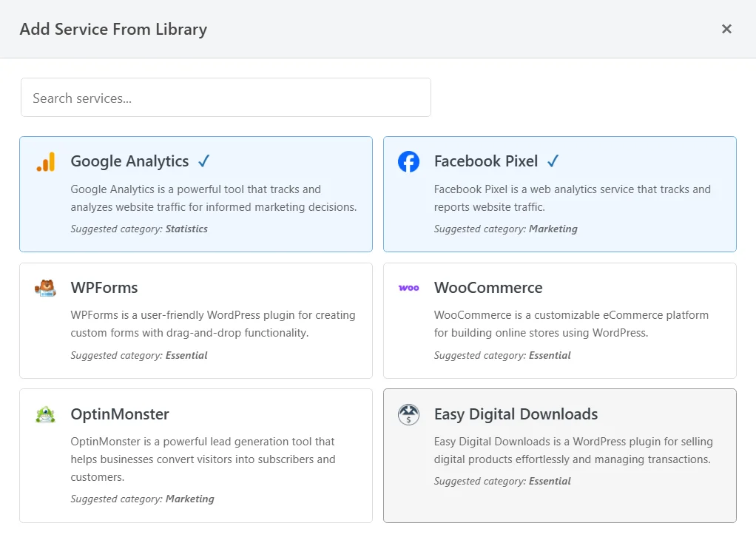Click the checkmark next to Google Analytics
The height and width of the screenshot is (543, 756).
pos(204,161)
